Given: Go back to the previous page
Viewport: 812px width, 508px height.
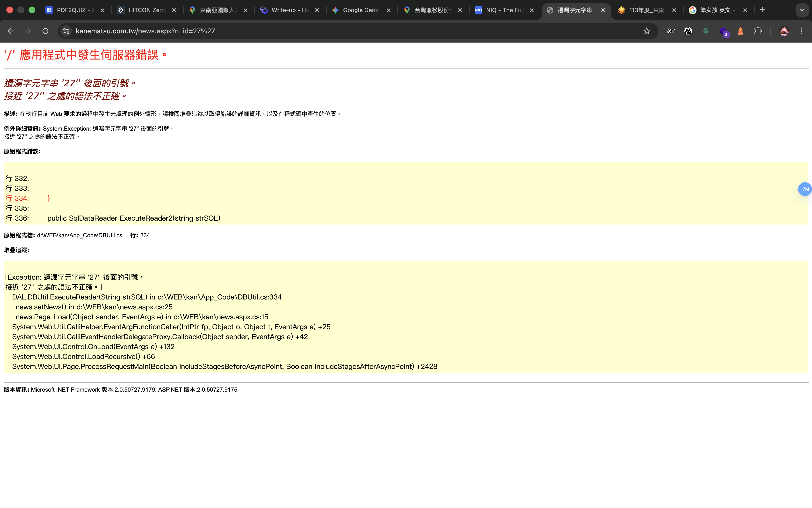Looking at the screenshot, I should pyautogui.click(x=11, y=31).
